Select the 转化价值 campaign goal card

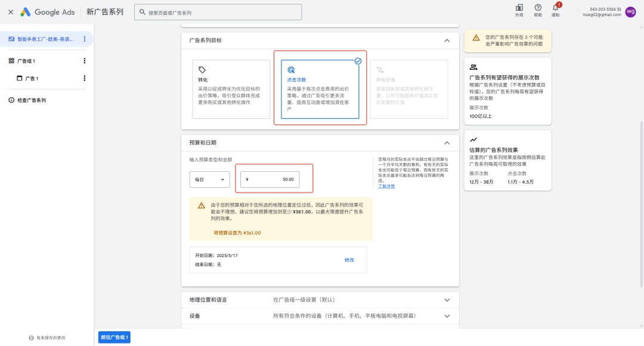(x=408, y=89)
